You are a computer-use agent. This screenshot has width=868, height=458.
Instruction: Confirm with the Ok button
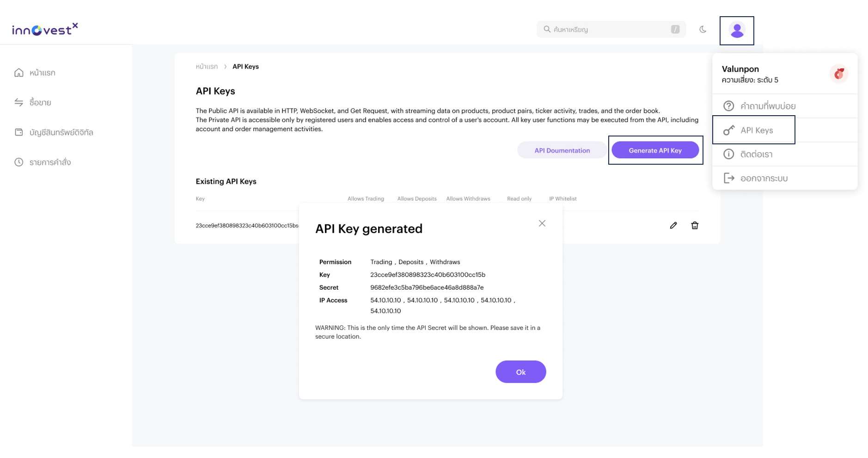tap(520, 371)
